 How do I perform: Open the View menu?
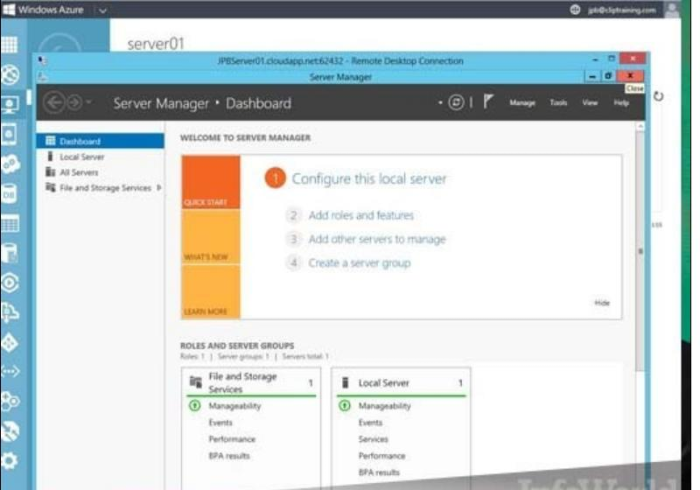click(x=590, y=102)
